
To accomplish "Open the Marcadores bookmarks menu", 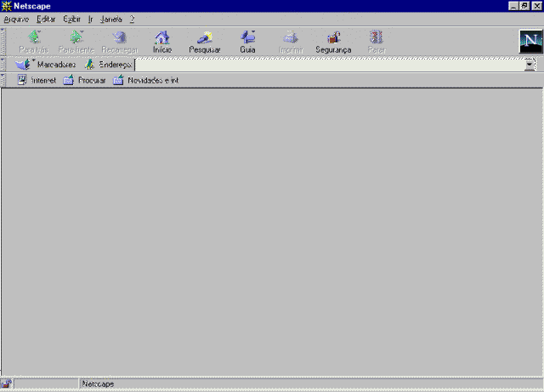I will (45, 65).
